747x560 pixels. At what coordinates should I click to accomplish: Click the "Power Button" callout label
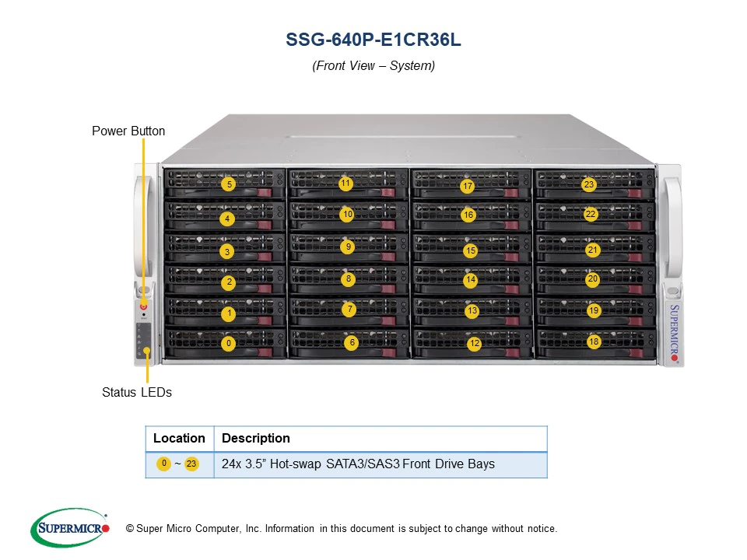click(128, 131)
